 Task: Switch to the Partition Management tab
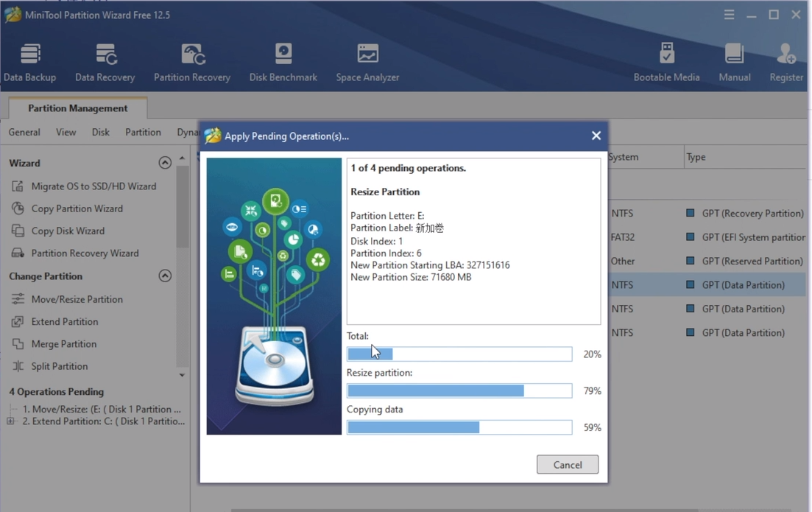click(x=78, y=108)
